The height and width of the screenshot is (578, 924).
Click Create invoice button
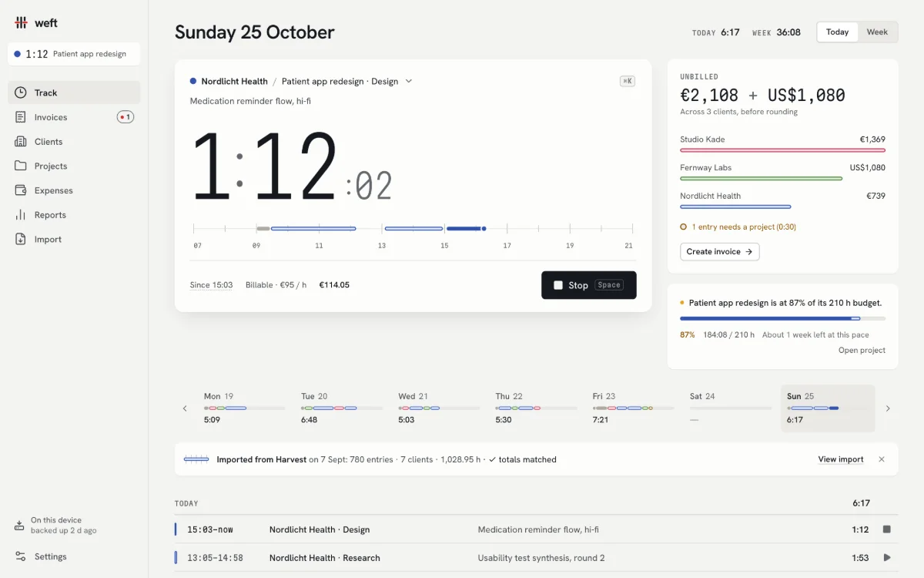tap(720, 252)
